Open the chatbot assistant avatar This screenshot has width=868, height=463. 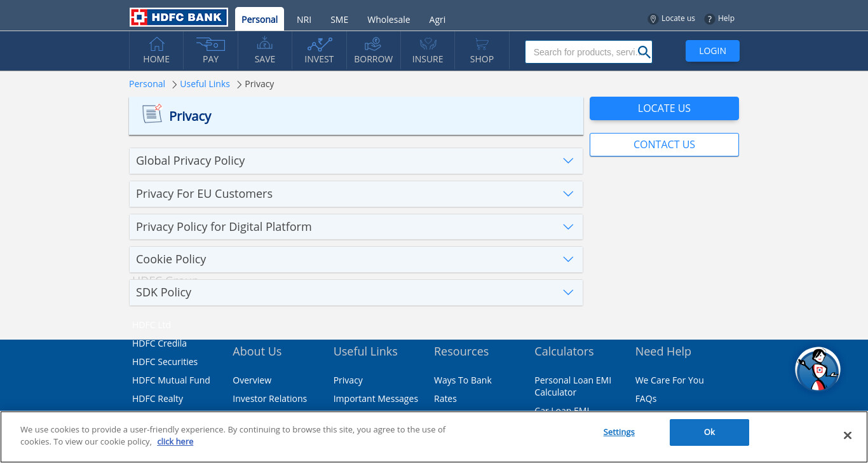(818, 370)
